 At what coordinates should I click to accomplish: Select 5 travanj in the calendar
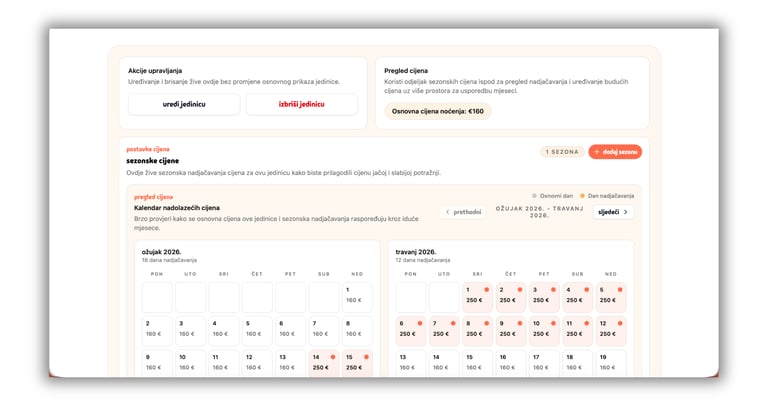610,298
